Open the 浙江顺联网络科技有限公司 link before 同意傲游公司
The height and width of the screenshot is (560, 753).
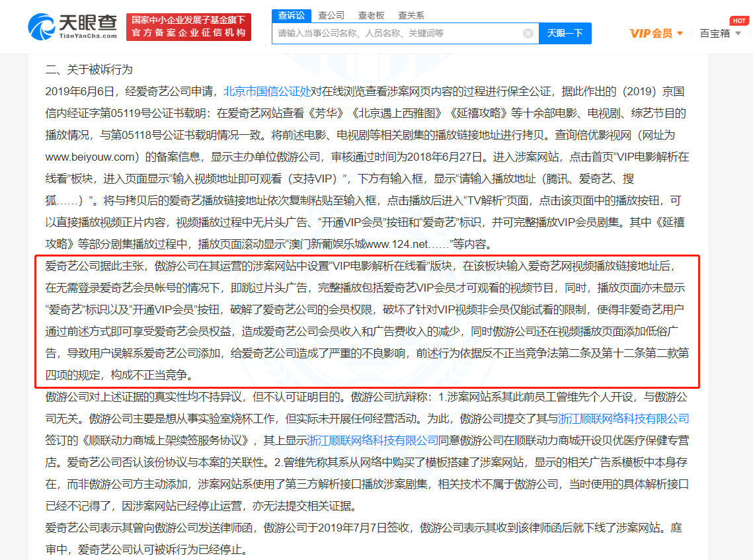[x=373, y=440]
